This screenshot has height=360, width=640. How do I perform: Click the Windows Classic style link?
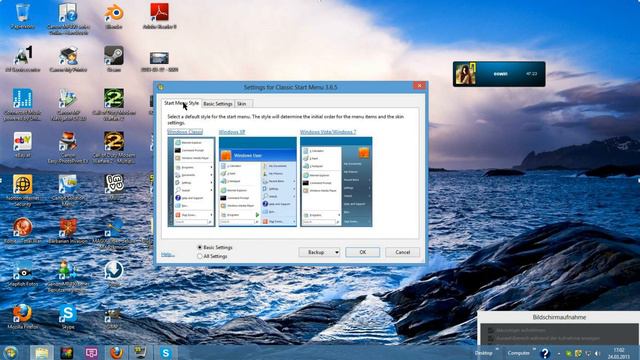185,131
